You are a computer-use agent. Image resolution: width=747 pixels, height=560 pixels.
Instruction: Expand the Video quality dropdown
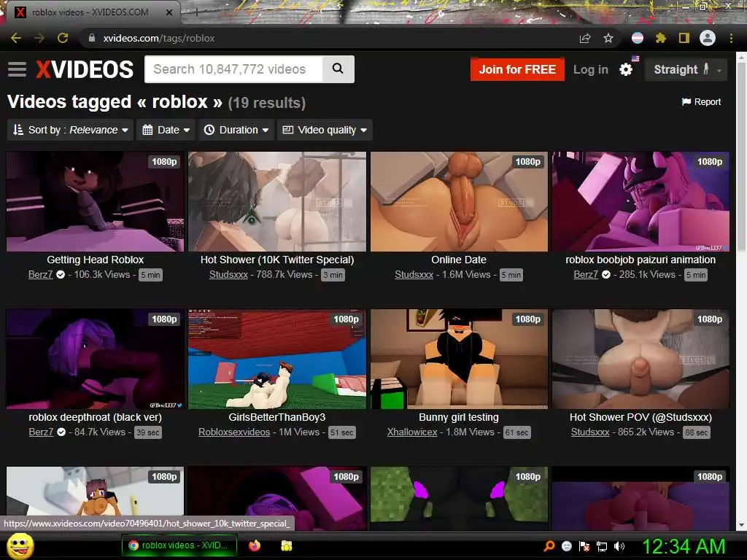[x=325, y=130]
